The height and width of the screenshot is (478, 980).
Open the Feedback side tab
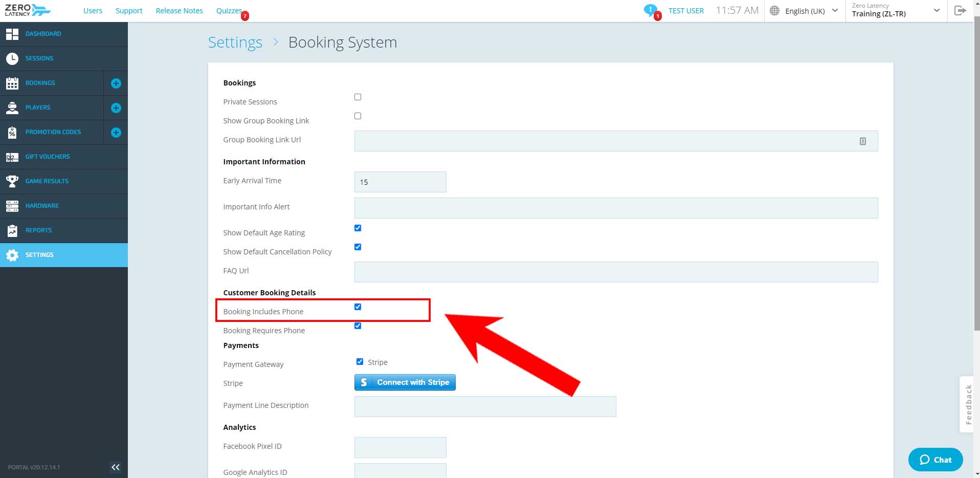966,404
